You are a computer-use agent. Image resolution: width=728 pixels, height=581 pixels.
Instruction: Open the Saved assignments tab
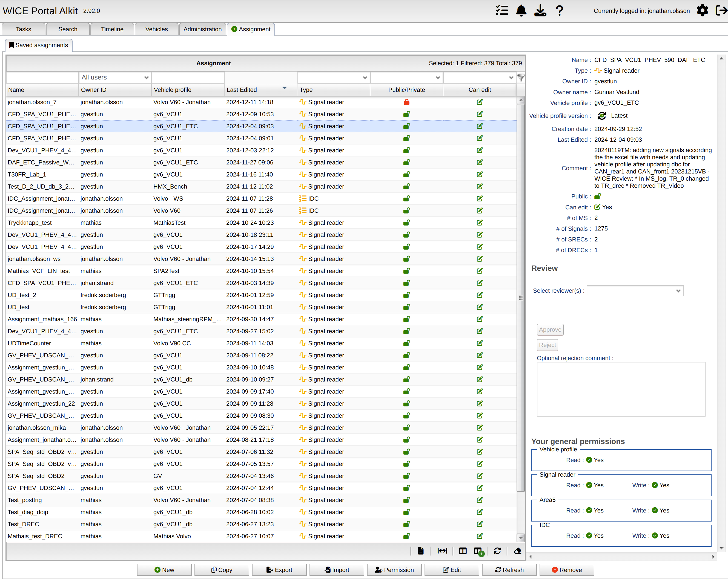click(x=39, y=45)
